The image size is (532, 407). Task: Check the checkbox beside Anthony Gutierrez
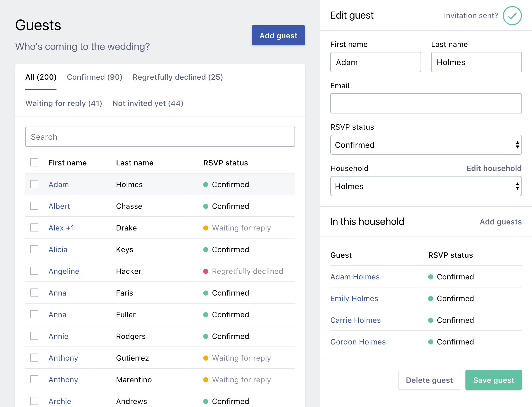(34, 358)
